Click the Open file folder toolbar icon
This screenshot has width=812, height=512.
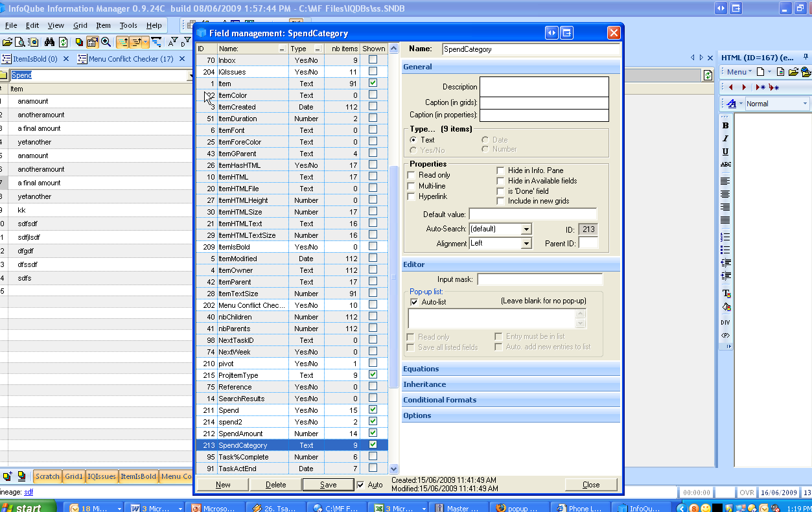(8, 42)
